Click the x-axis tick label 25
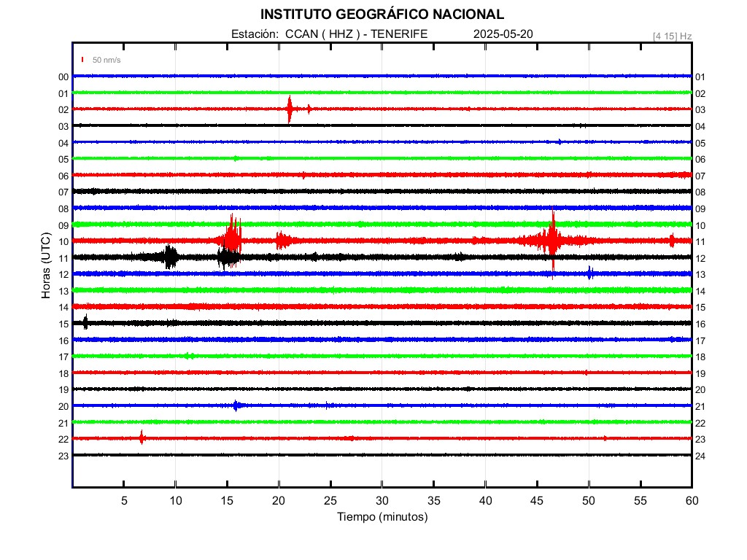Image resolution: width=747 pixels, height=560 pixels. tap(330, 500)
